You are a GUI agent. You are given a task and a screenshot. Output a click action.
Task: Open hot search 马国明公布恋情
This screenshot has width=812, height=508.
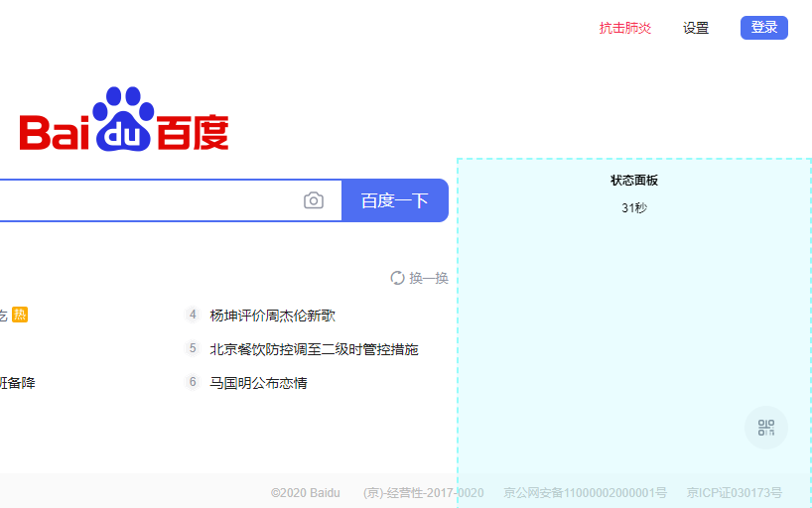coord(258,383)
